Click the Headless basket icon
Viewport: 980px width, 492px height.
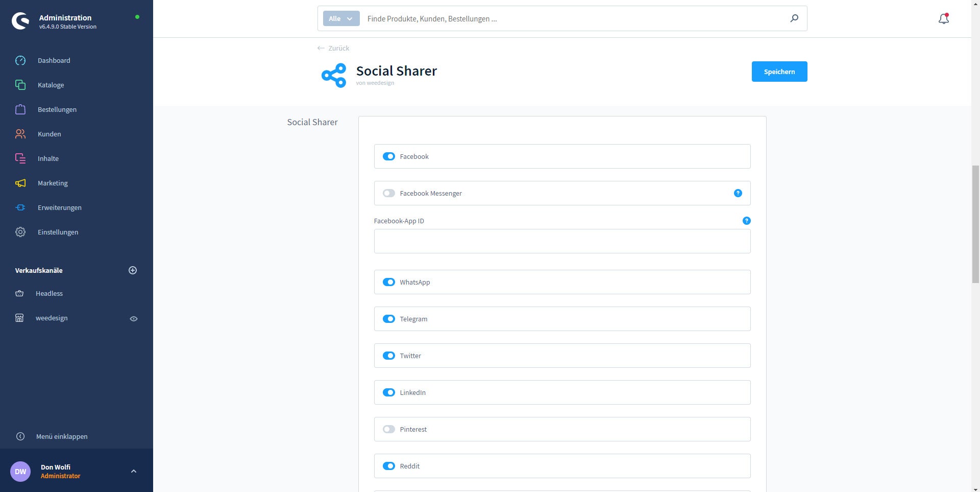[19, 293]
